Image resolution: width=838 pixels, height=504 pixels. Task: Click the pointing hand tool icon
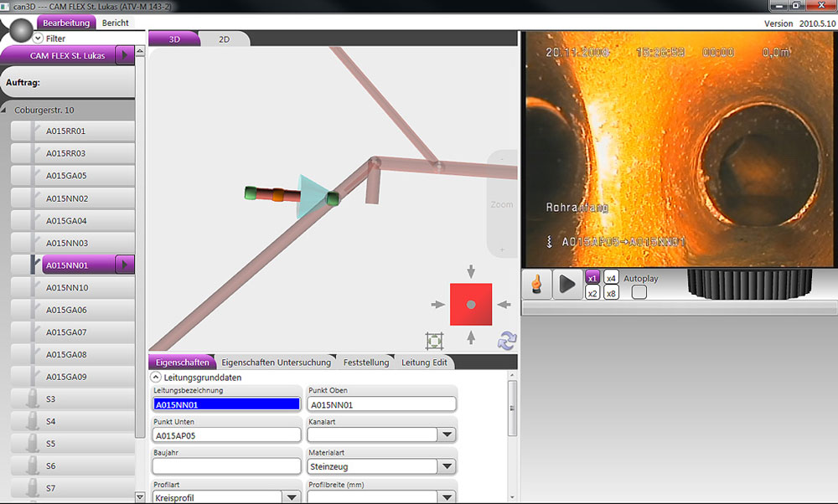coord(535,285)
